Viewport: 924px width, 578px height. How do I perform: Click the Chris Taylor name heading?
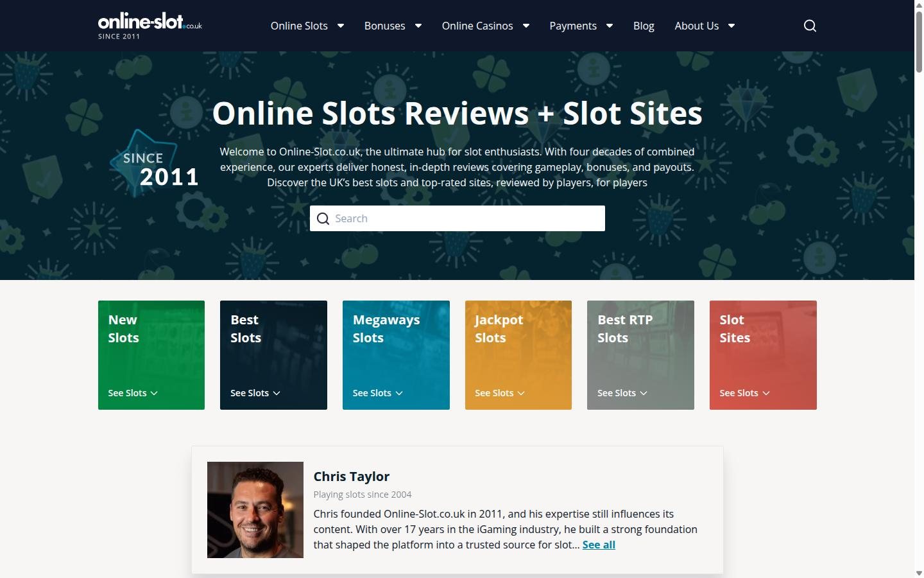pos(352,477)
